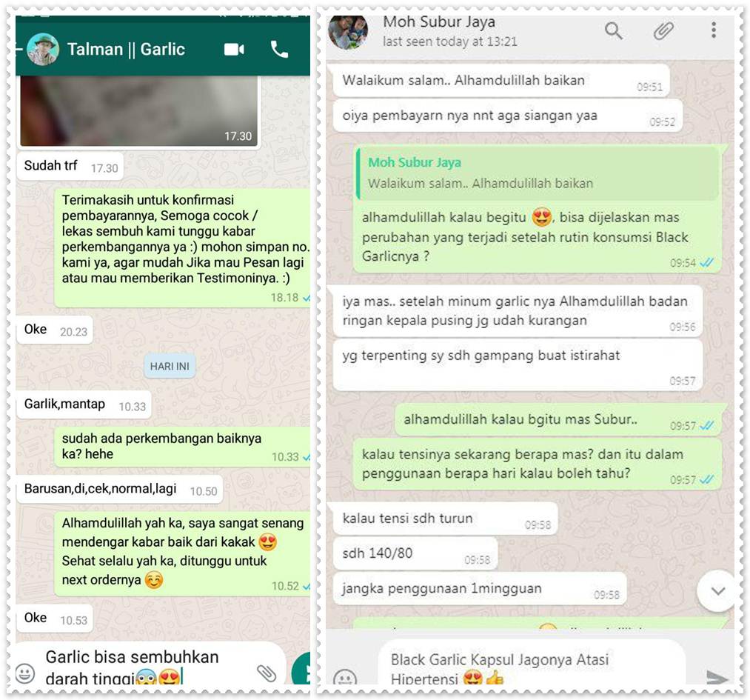Send the Black Garlic Kapsul message
Viewport: 750px width, 700px height.
point(717,677)
